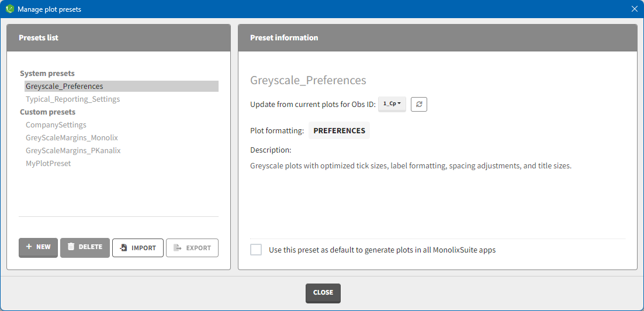Click the import file icon

123,248
